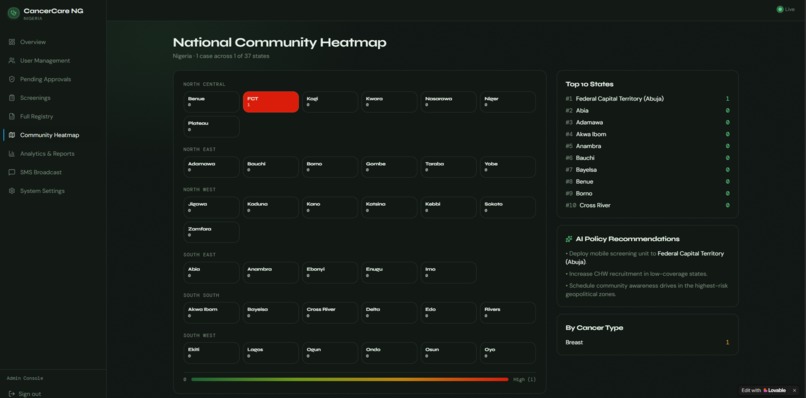Click #1 Federal Capital Territory in Top 10
Screen dimensions: 806x398
pos(647,99)
